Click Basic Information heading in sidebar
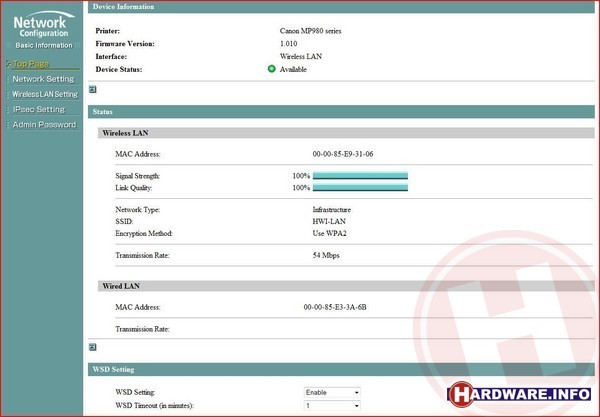 43,45
